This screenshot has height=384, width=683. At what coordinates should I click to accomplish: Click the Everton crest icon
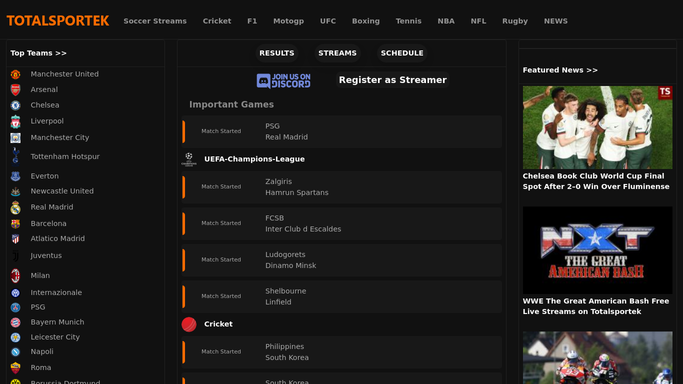[15, 176]
